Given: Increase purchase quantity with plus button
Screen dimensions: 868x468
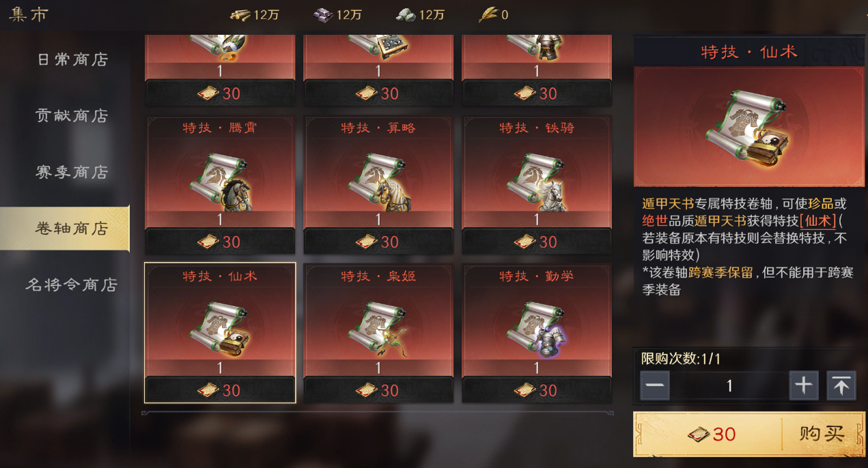Looking at the screenshot, I should pyautogui.click(x=804, y=385).
